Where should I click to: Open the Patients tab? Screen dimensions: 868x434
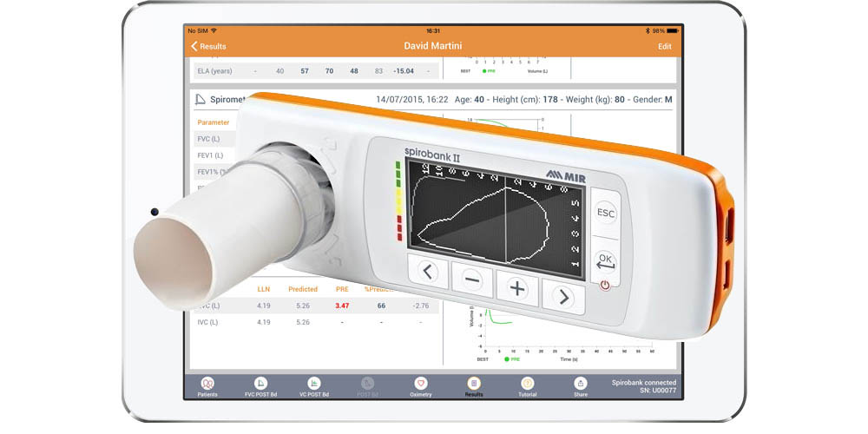207,385
